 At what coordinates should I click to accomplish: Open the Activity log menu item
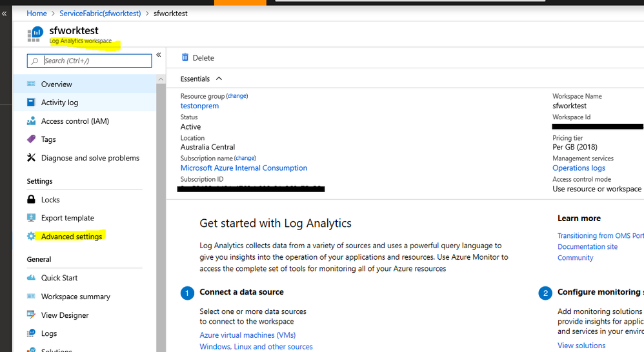point(85,103)
